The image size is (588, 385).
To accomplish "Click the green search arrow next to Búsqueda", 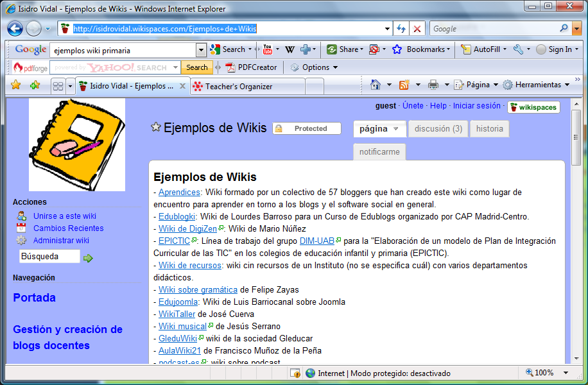I will tap(89, 257).
